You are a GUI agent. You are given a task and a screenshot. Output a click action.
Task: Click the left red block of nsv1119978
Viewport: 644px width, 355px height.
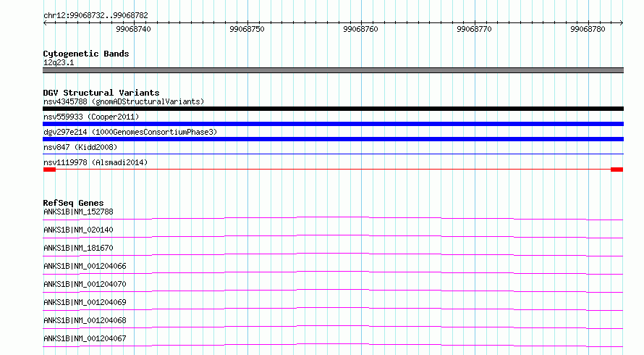[49, 170]
